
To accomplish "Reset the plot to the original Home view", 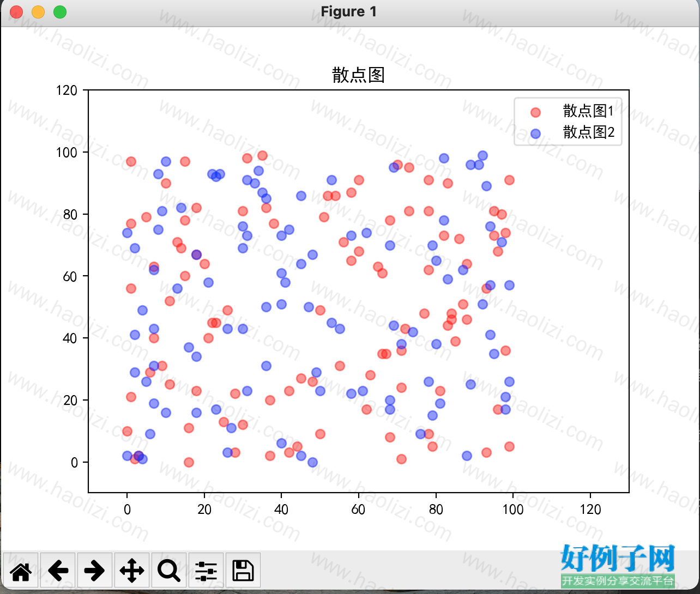I will [x=21, y=571].
